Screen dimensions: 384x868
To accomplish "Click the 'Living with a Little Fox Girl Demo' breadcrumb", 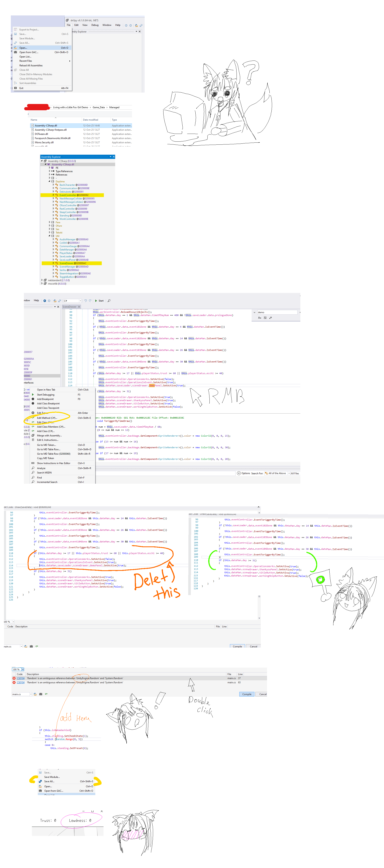I will tap(71, 107).
